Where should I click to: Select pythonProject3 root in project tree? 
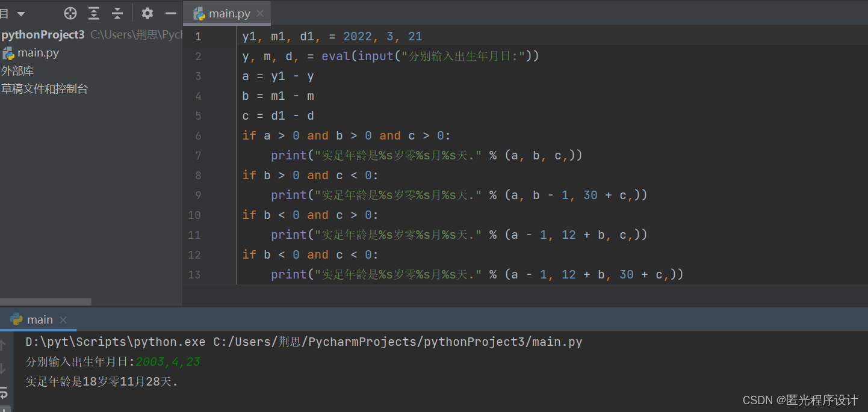point(43,35)
